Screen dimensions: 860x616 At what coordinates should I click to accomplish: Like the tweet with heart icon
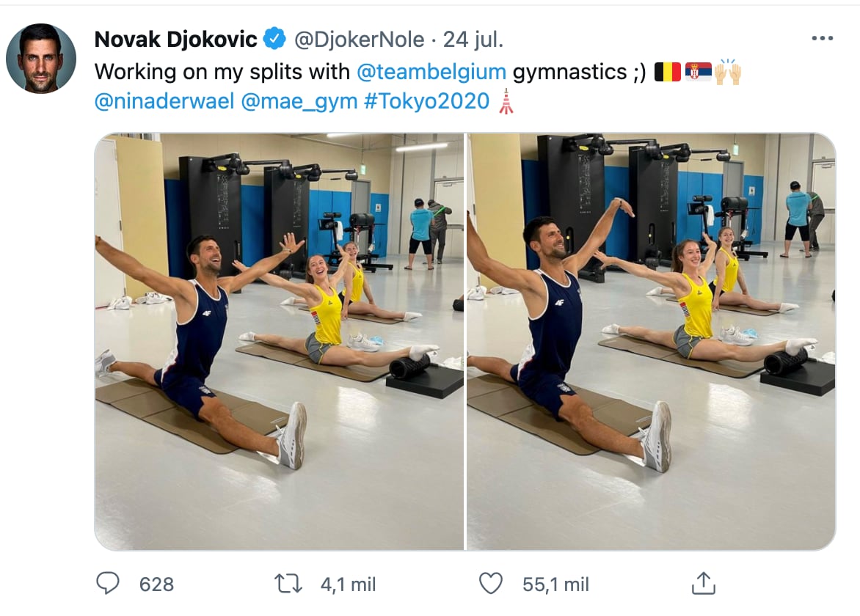pyautogui.click(x=490, y=584)
